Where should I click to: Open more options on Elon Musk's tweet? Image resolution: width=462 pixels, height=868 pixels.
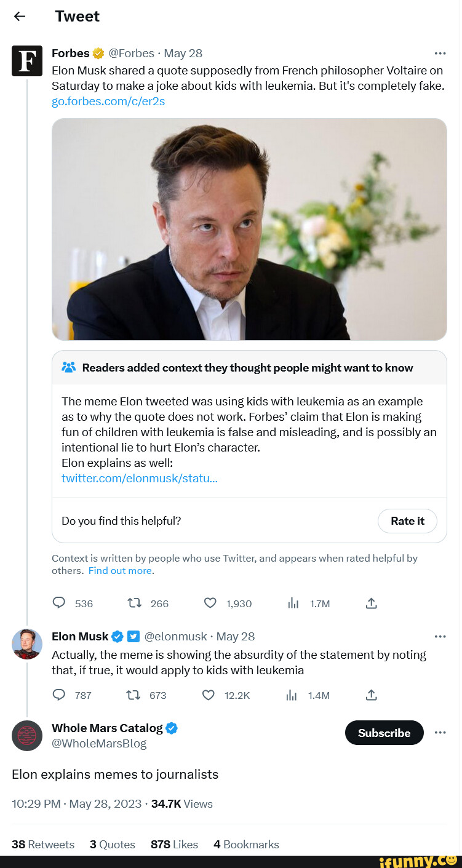[440, 637]
